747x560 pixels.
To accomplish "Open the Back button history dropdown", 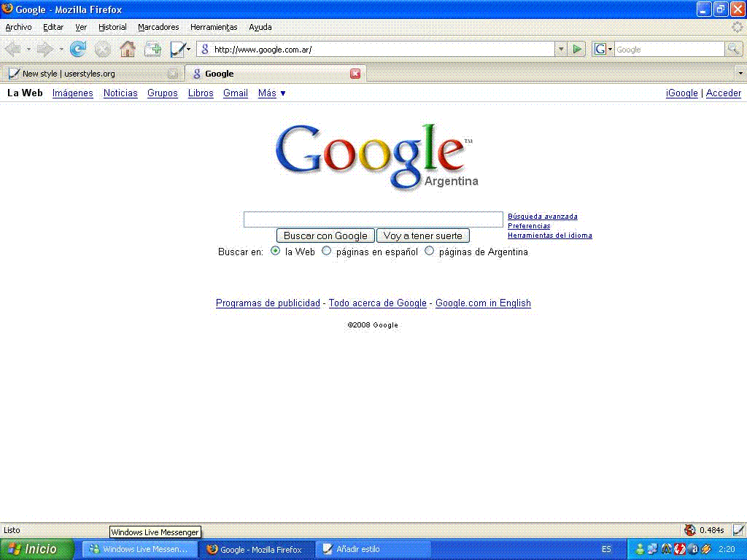I will [28, 49].
